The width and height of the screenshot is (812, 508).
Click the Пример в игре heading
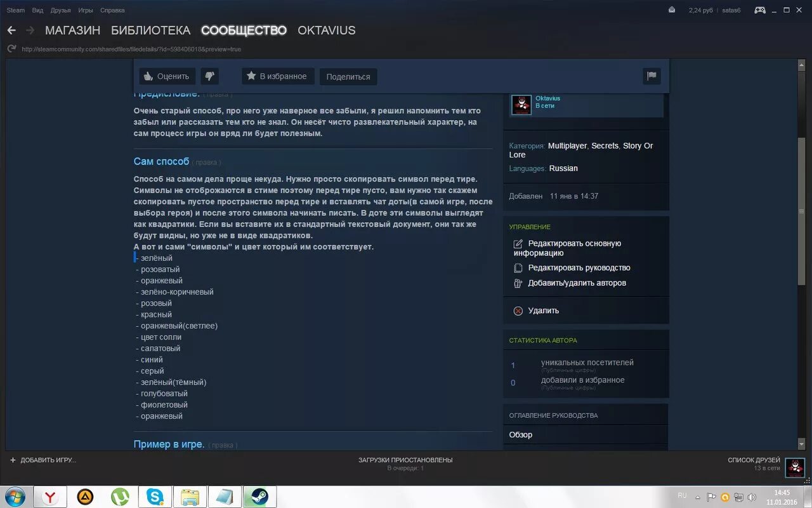(x=169, y=444)
